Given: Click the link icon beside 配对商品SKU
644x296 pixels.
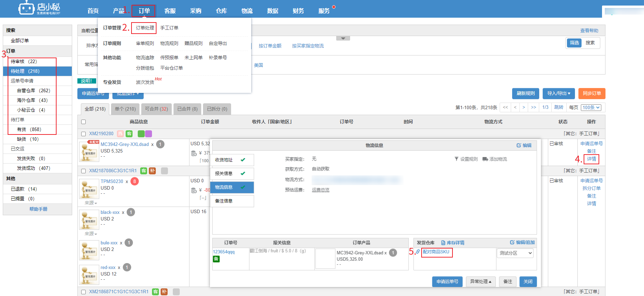Looking at the screenshot, I should click(x=418, y=252).
